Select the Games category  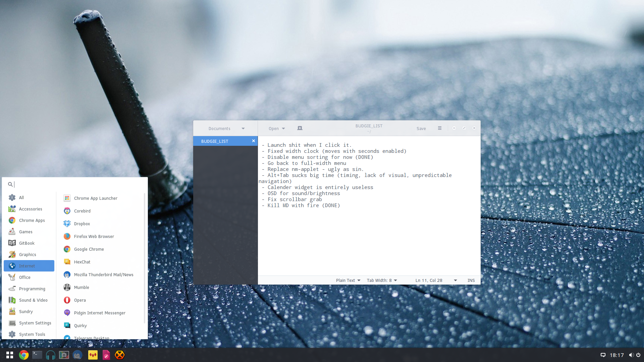29,232
